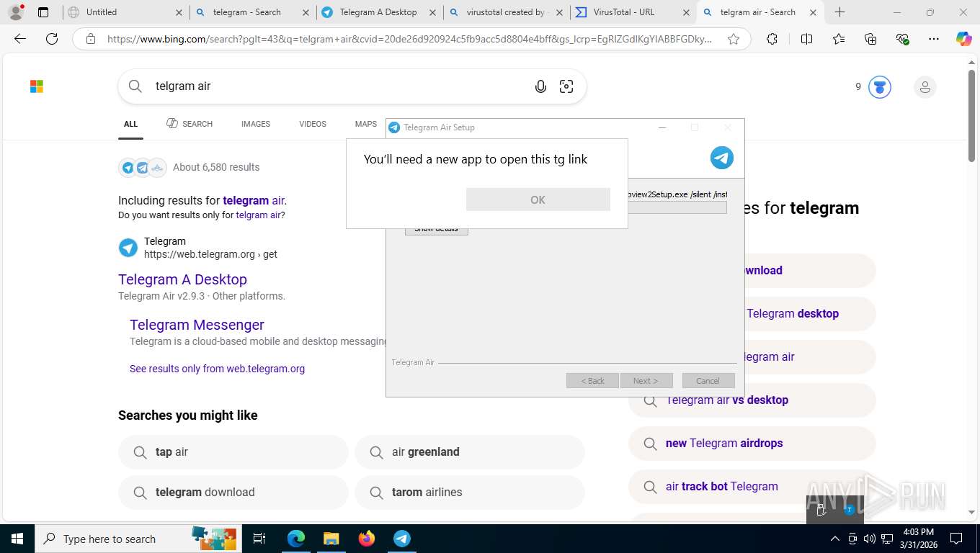This screenshot has height=553, width=980.
Task: Select the ALL results tab
Action: coord(130,124)
